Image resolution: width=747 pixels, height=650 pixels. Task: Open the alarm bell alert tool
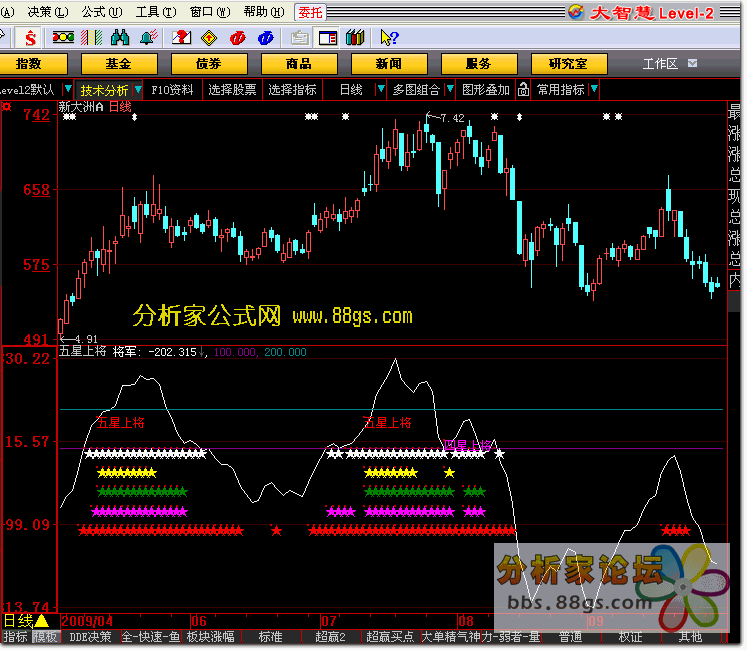coord(149,37)
